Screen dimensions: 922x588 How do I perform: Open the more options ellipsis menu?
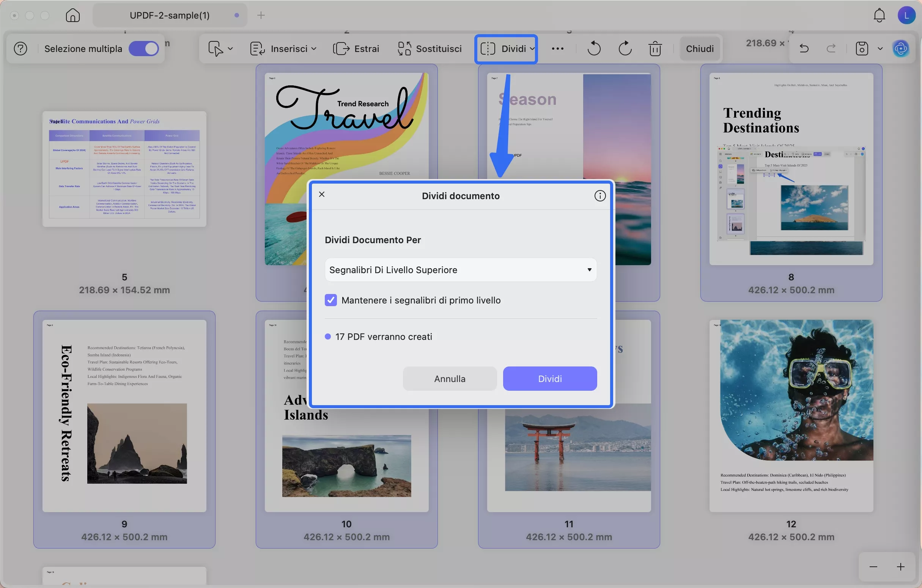[x=557, y=49]
